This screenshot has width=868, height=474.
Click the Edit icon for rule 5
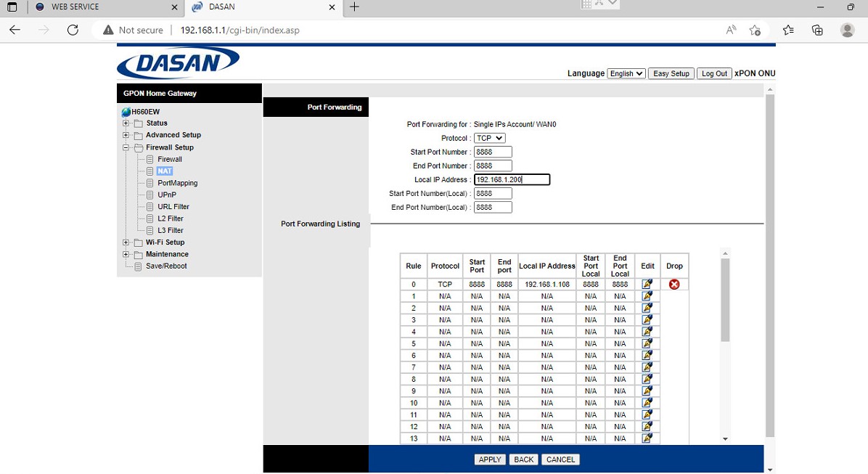(647, 343)
